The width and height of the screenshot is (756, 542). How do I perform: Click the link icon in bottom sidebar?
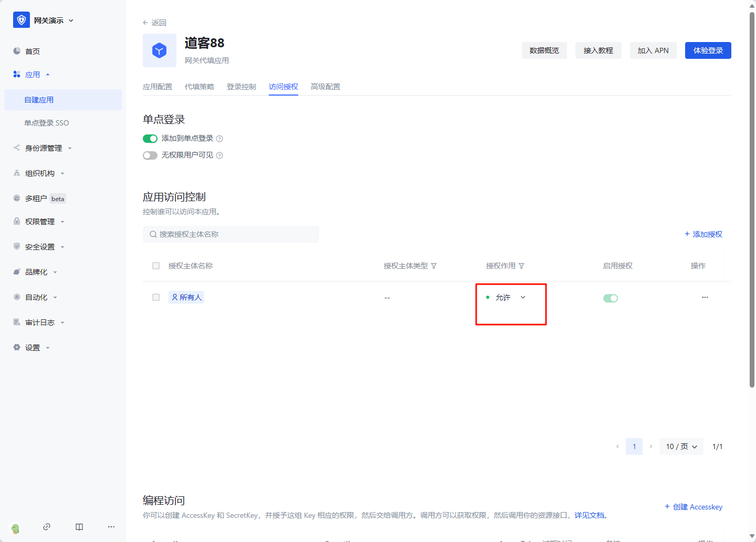coord(47,527)
